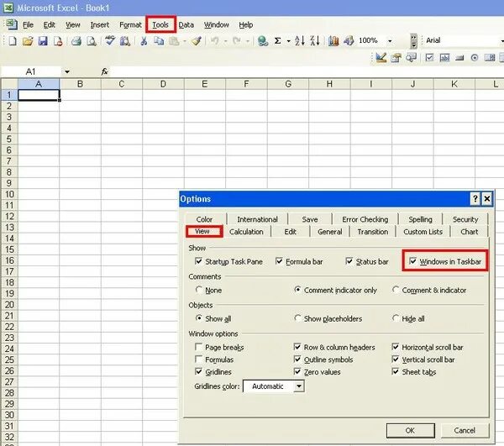504x446 pixels.
Task: Enable the Page breaks checkbox
Action: click(198, 347)
